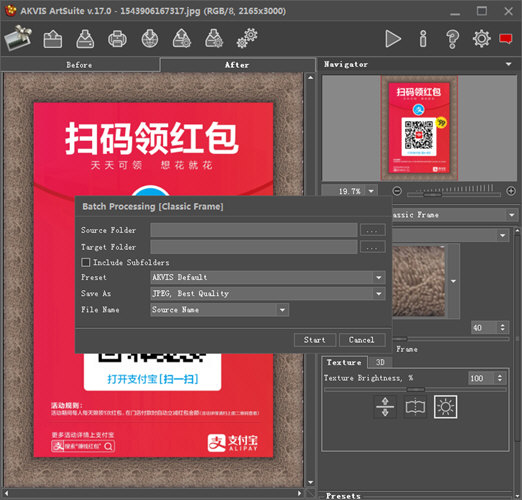Click the image vertical scrollbar down arrow
The width and height of the screenshot is (522, 500).
(311, 483)
